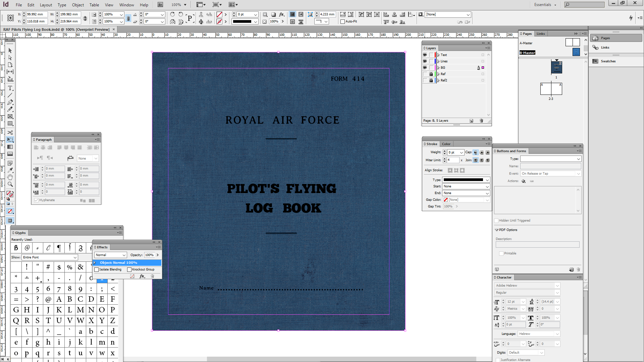Select the Zoom tool
Viewport: 644px width, 362px height.
(10, 184)
